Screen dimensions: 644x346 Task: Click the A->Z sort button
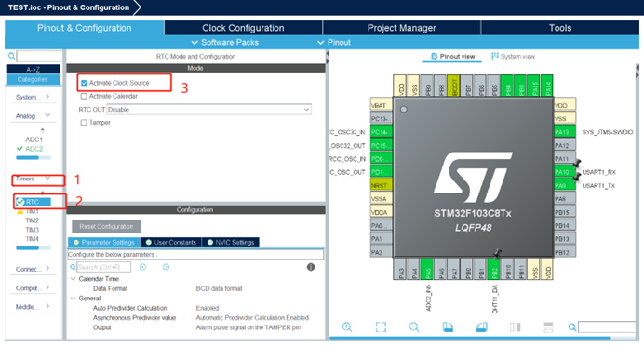coord(33,70)
